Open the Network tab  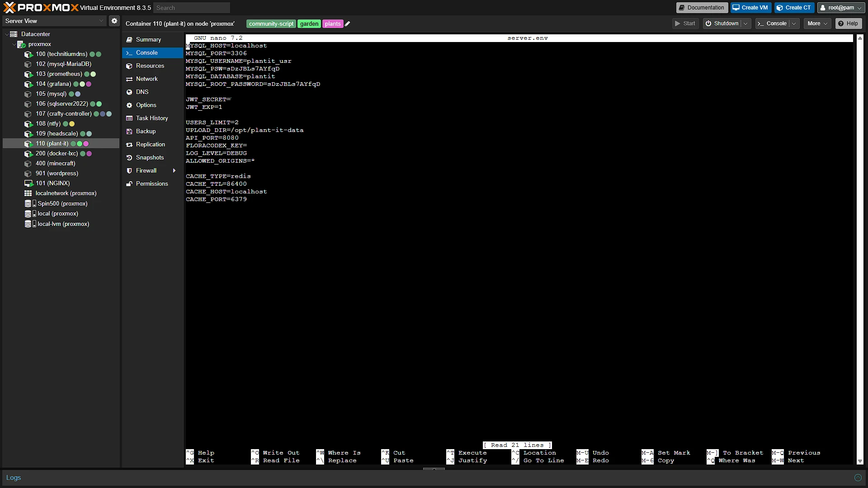(x=152, y=79)
